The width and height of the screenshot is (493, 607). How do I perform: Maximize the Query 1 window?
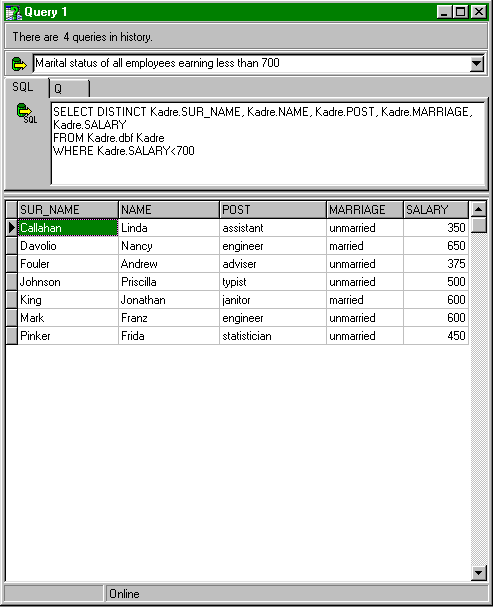pyautogui.click(x=460, y=12)
